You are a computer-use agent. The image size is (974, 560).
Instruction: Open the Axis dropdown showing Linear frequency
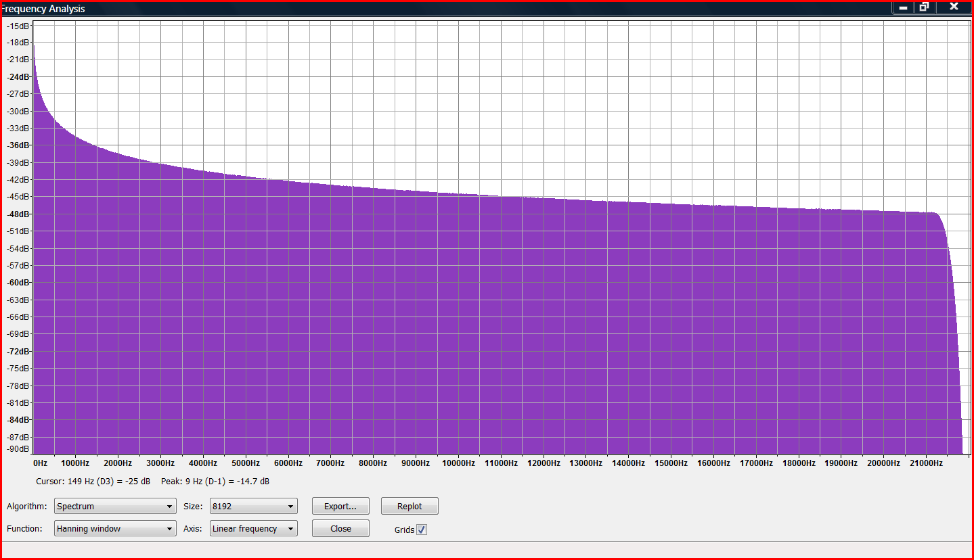[254, 529]
